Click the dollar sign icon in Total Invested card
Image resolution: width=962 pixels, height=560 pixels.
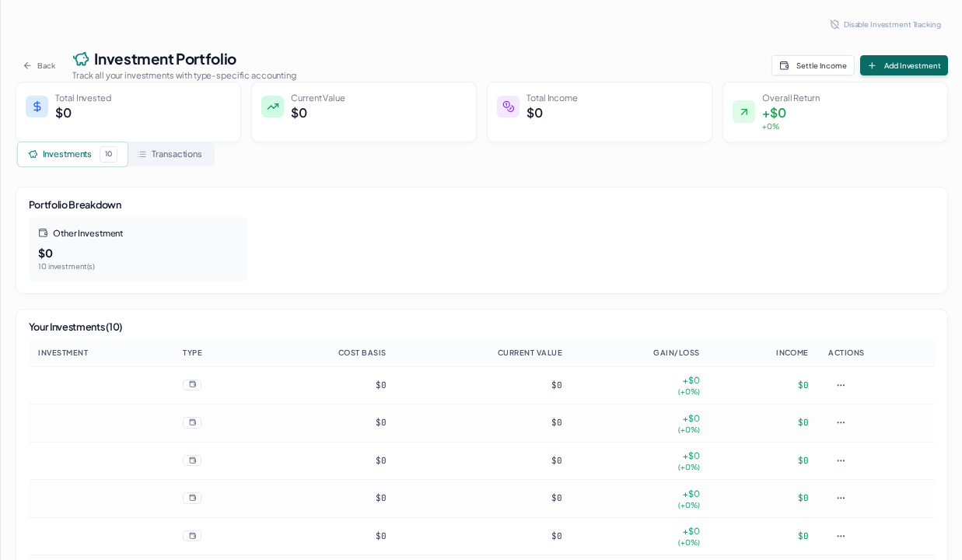(x=37, y=107)
